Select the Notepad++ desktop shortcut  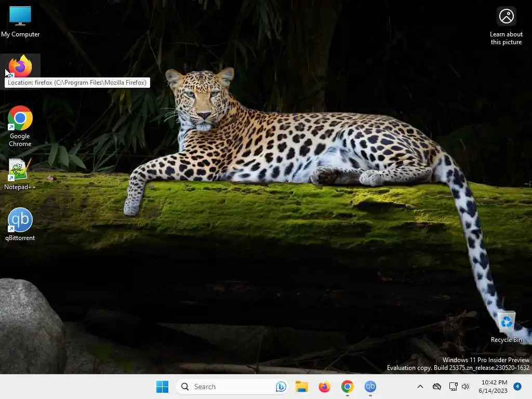(x=20, y=174)
